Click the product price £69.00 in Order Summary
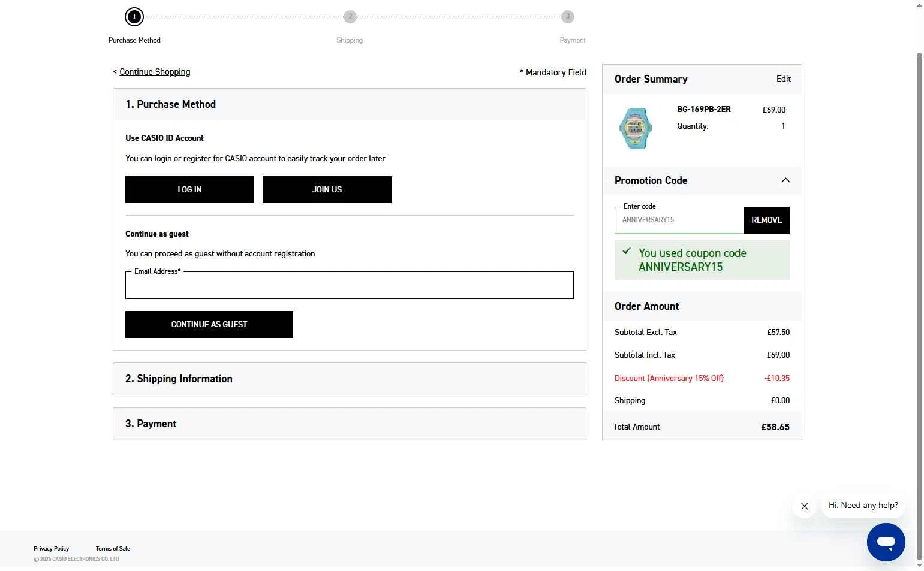The height and width of the screenshot is (571, 924). click(x=774, y=110)
